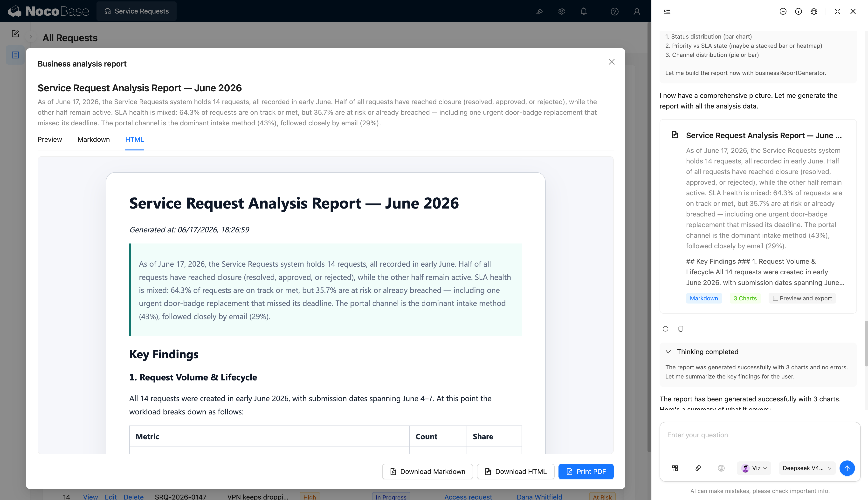The height and width of the screenshot is (500, 868).
Task: Click the Delete link in row 14
Action: (x=134, y=497)
